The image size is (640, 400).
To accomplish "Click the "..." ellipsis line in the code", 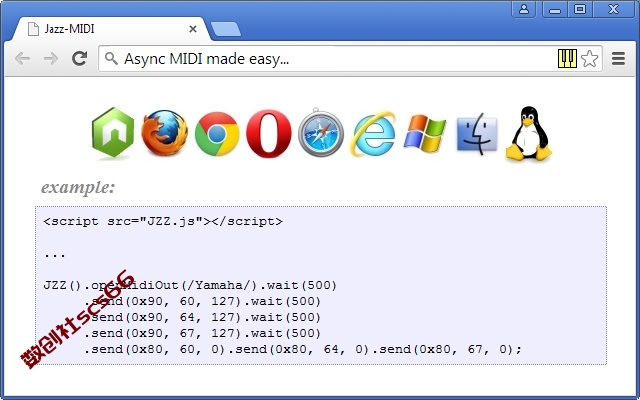I will [x=55, y=255].
